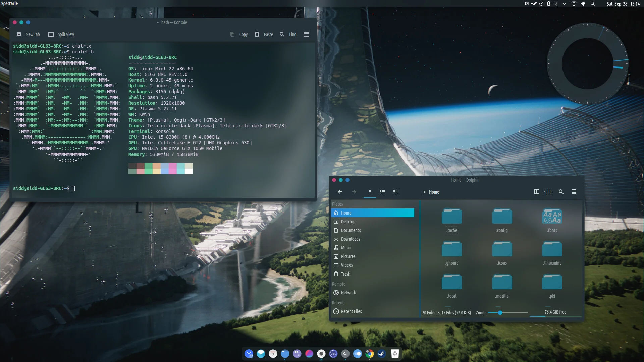The width and height of the screenshot is (644, 362).
Task: Open file manager from dock
Action: click(285, 354)
